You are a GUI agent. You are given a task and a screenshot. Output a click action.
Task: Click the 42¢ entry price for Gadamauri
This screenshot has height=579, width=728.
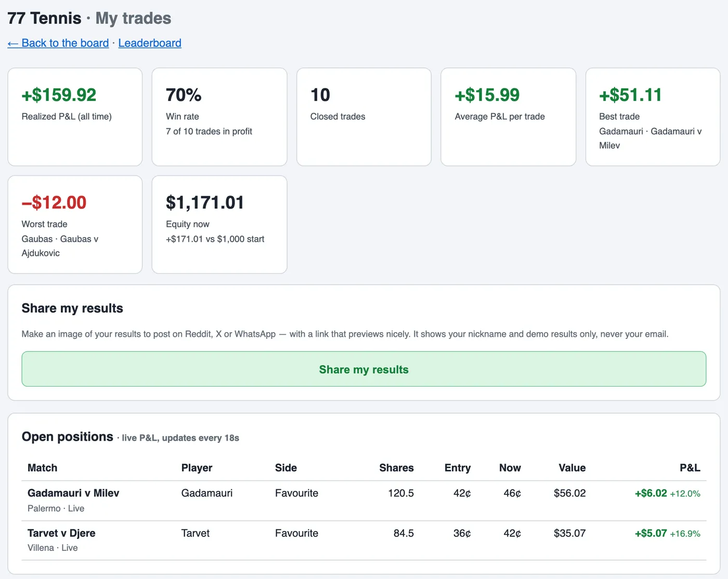pyautogui.click(x=462, y=493)
